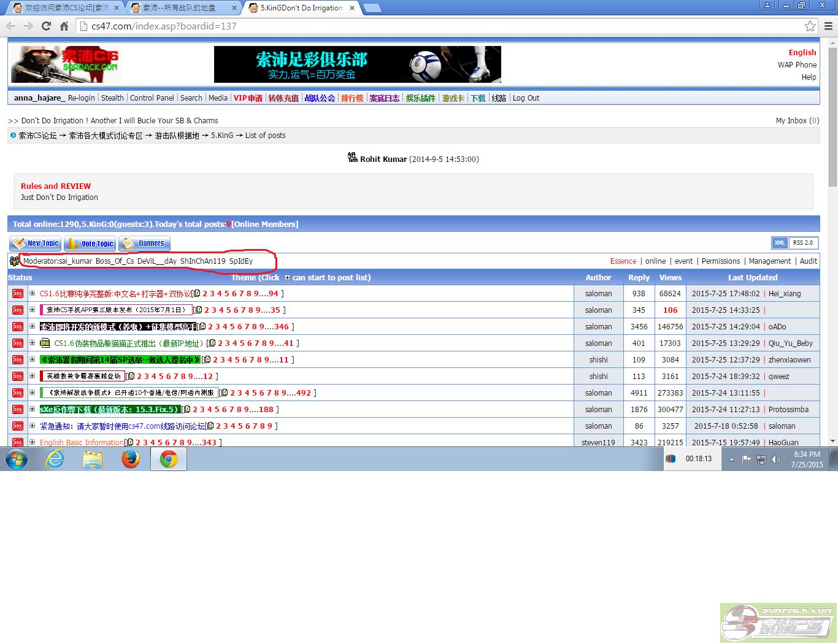Click the status icon of the first topic
This screenshot has width=838, height=644.
(x=18, y=294)
